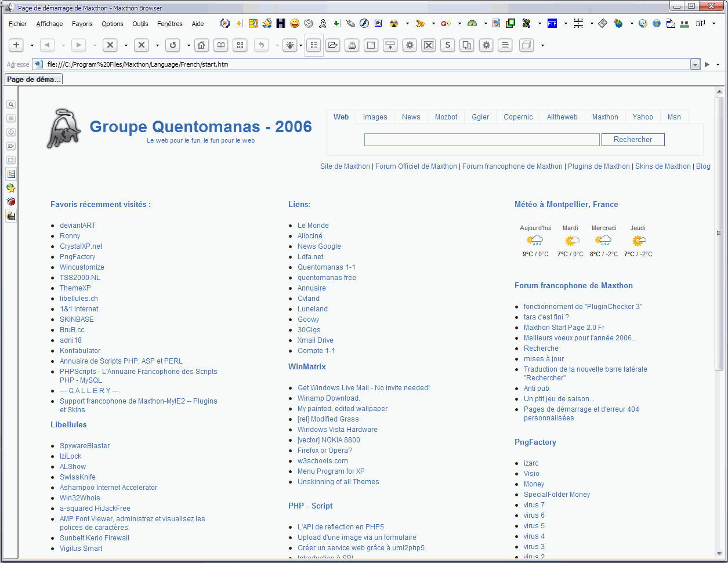
Task: Expand the spider icon dropdown arrow
Action: coord(300,45)
